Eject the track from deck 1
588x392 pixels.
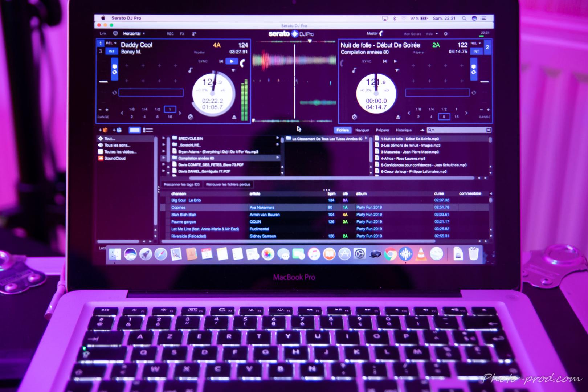[234, 117]
